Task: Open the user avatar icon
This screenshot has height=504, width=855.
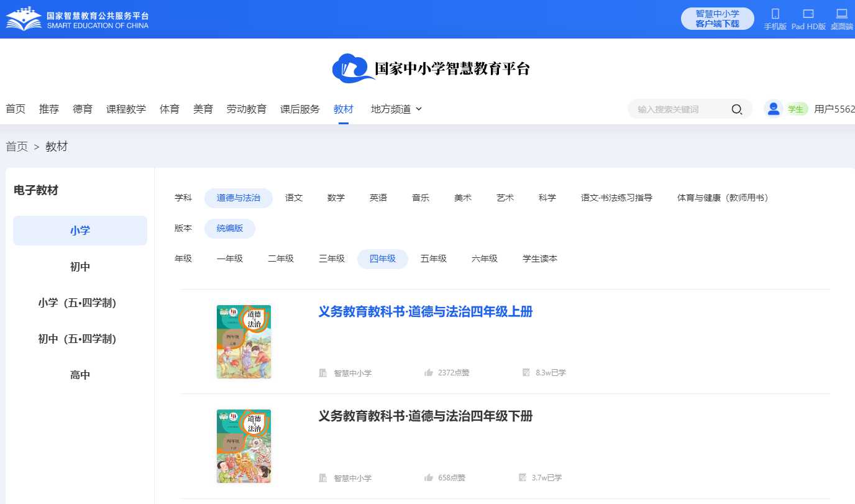Action: tap(773, 109)
